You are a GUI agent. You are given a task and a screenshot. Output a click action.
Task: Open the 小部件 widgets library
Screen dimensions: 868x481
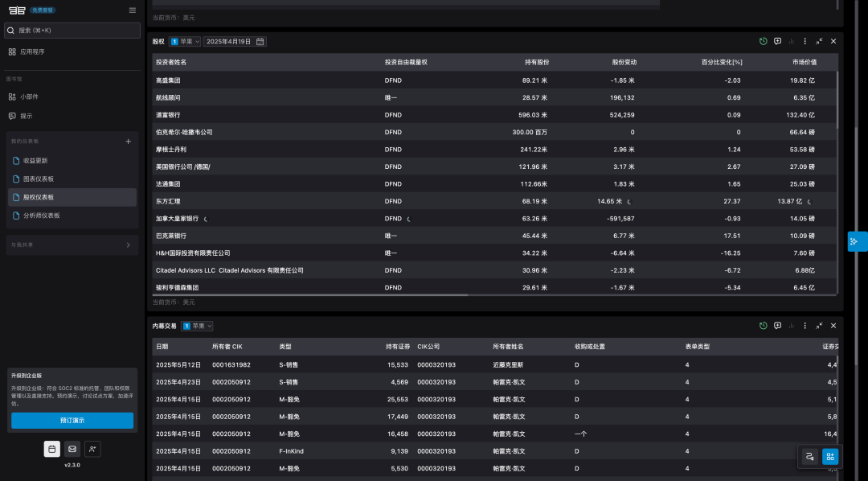29,97
